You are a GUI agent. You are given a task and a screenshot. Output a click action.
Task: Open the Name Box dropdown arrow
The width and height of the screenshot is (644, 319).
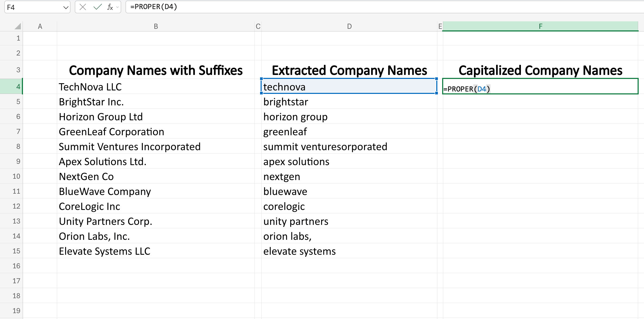[66, 7]
